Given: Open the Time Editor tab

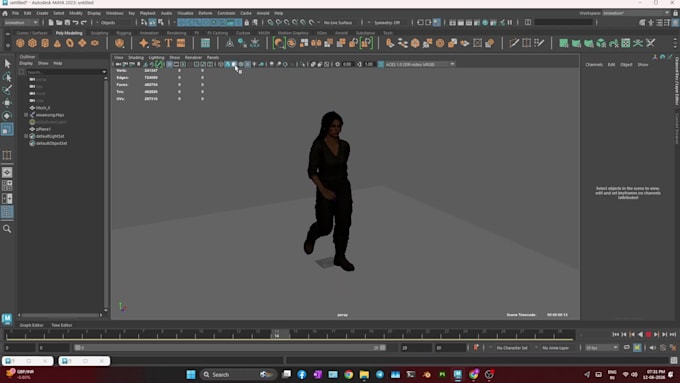Looking at the screenshot, I should [62, 325].
